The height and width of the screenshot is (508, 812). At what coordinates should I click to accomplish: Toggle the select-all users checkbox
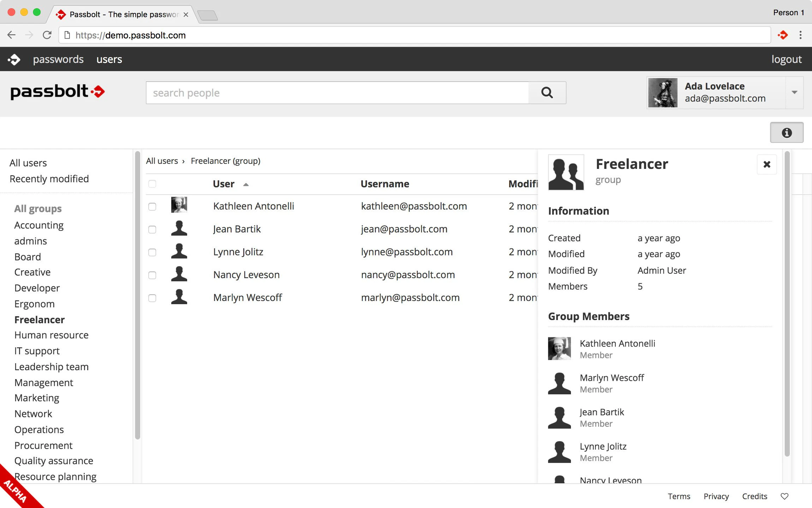tap(152, 184)
